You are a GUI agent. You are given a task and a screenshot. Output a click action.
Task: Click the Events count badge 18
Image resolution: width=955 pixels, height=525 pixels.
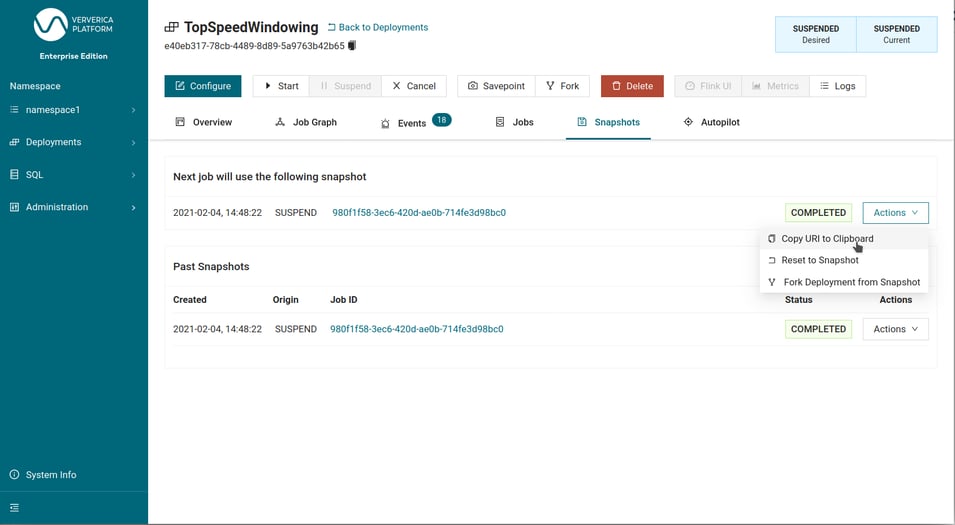[x=442, y=119]
